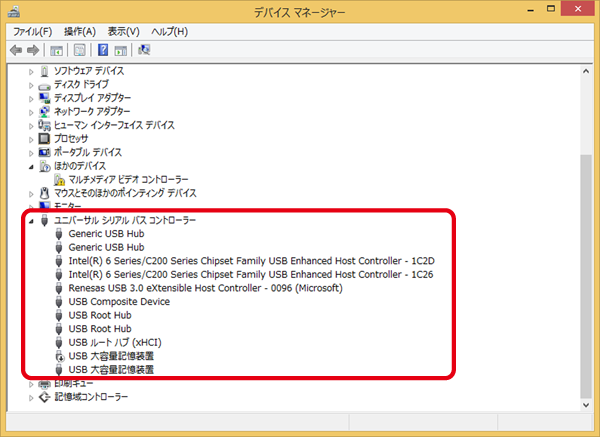600x437 pixels.
Task: Select USB ルート ハブ (xHCI) entry
Action: pos(115,342)
